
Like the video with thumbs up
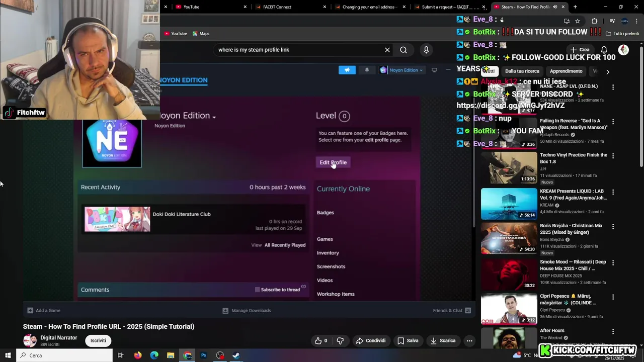point(320,340)
